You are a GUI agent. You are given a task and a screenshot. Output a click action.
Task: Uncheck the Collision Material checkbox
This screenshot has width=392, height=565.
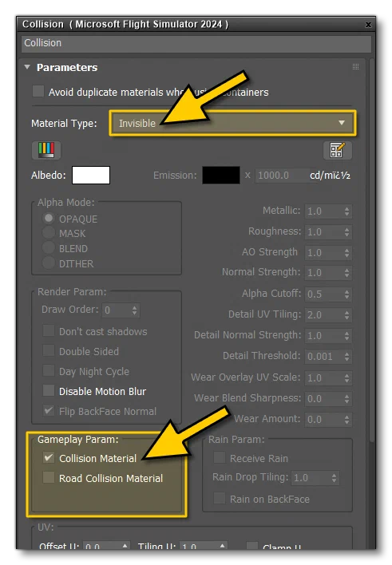tap(49, 457)
